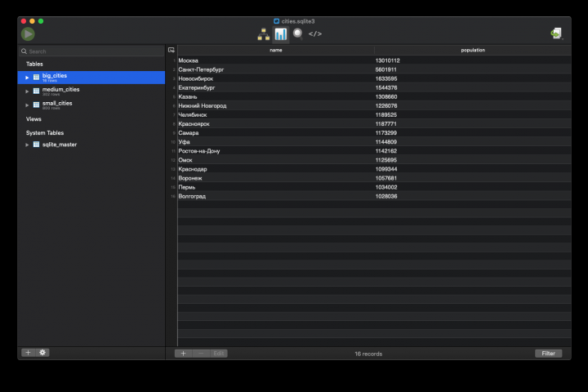Select the medium_cities table

91,91
